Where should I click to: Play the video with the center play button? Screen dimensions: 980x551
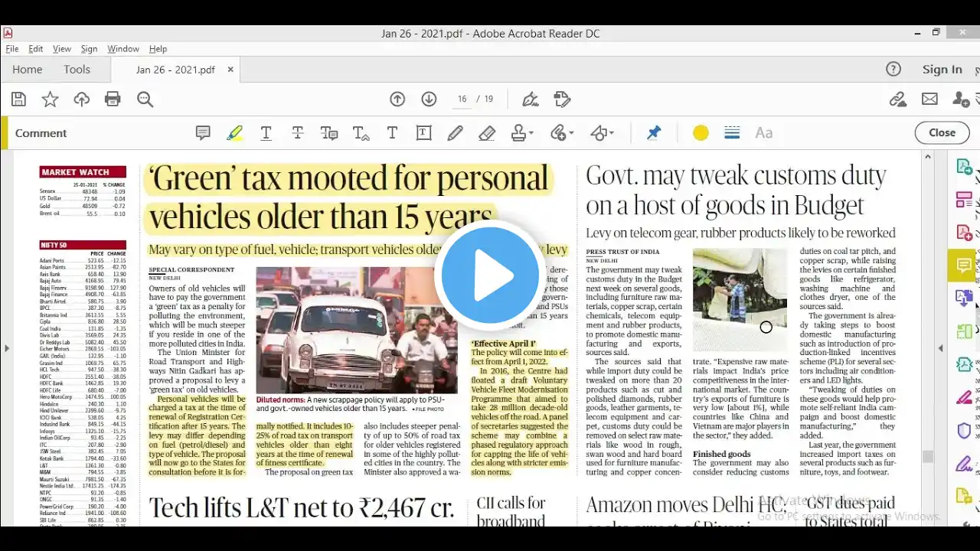click(491, 275)
